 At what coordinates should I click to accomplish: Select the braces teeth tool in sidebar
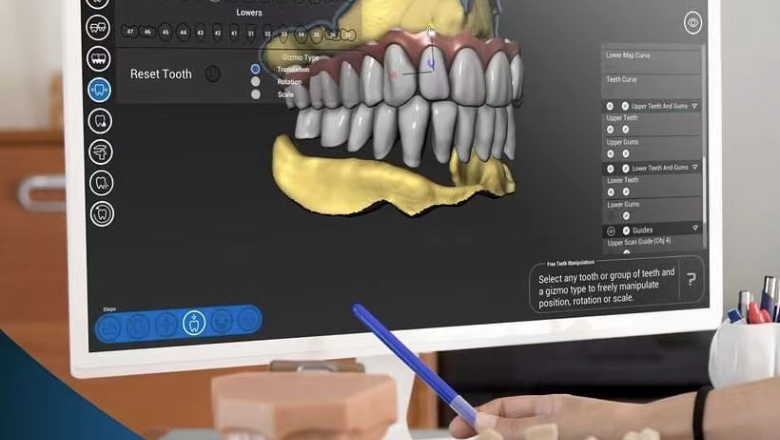(x=98, y=27)
